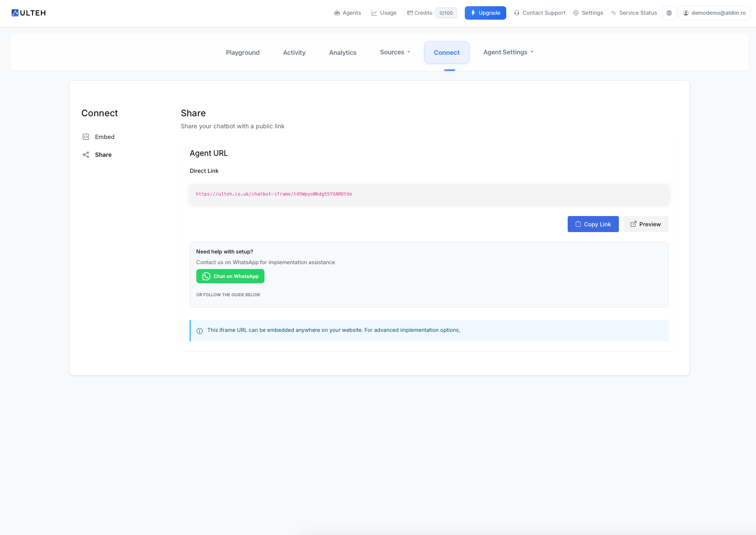
Task: Switch to the Analytics tab
Action: [x=342, y=53]
